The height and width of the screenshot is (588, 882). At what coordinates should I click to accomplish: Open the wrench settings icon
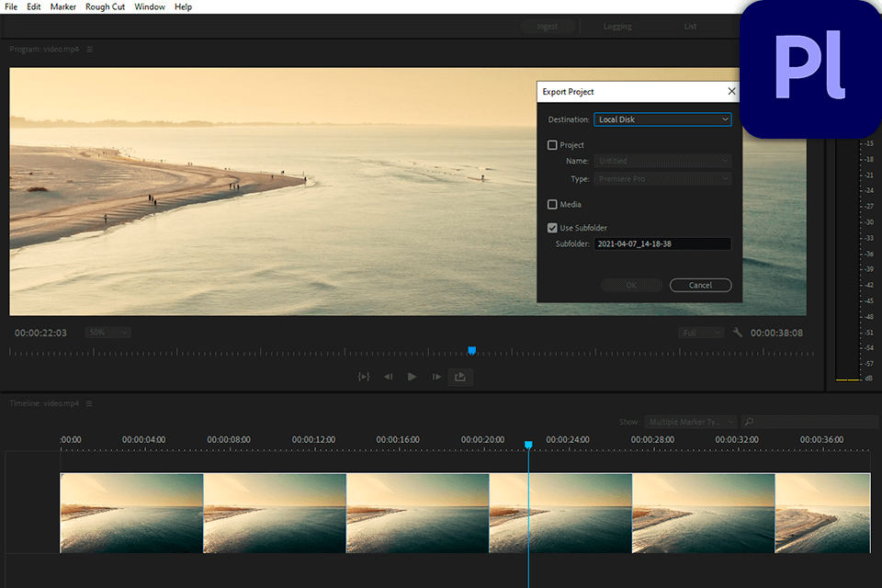click(737, 333)
